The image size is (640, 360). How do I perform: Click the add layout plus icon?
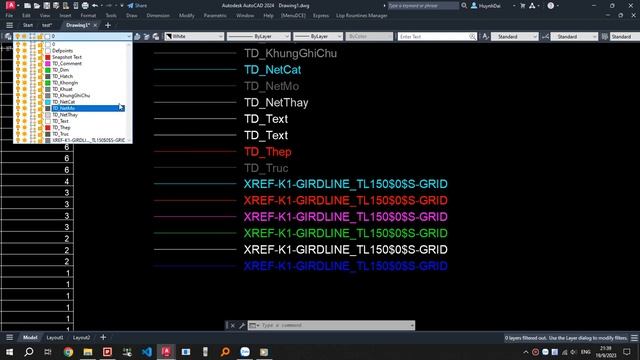[x=103, y=338]
